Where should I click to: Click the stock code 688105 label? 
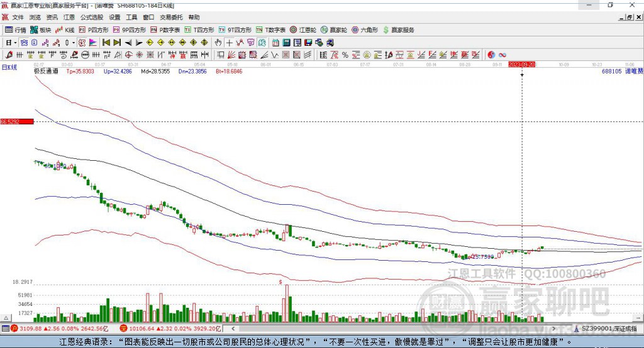pos(611,71)
